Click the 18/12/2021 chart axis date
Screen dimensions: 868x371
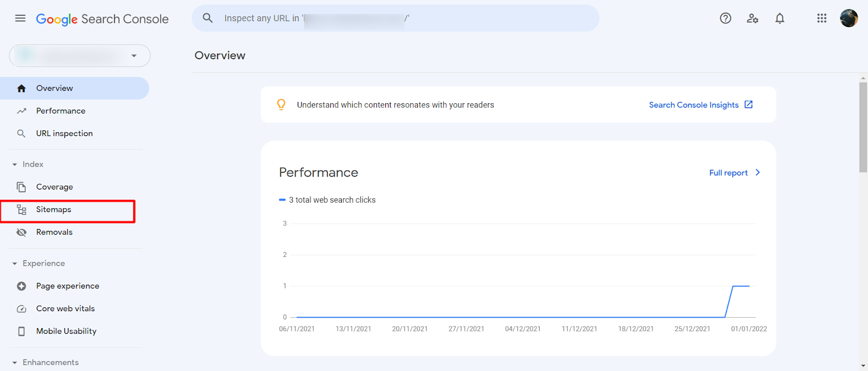(x=636, y=329)
